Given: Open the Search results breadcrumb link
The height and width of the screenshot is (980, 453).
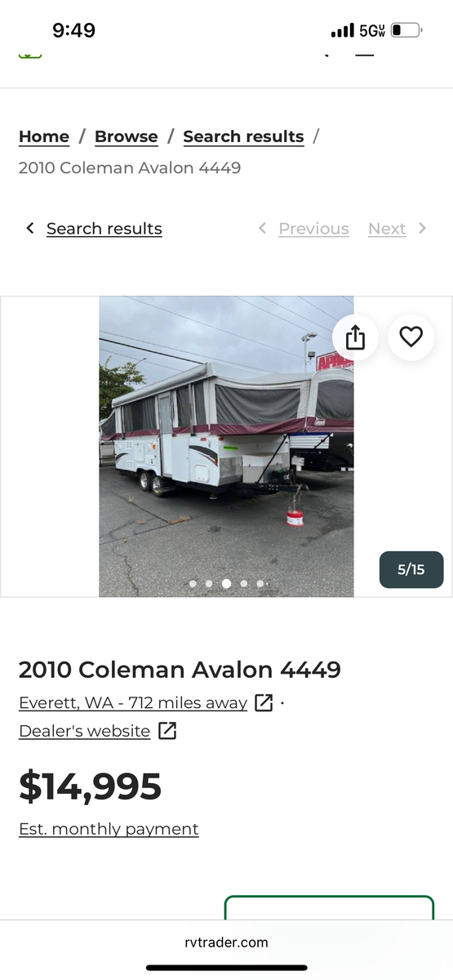Looking at the screenshot, I should tap(243, 136).
